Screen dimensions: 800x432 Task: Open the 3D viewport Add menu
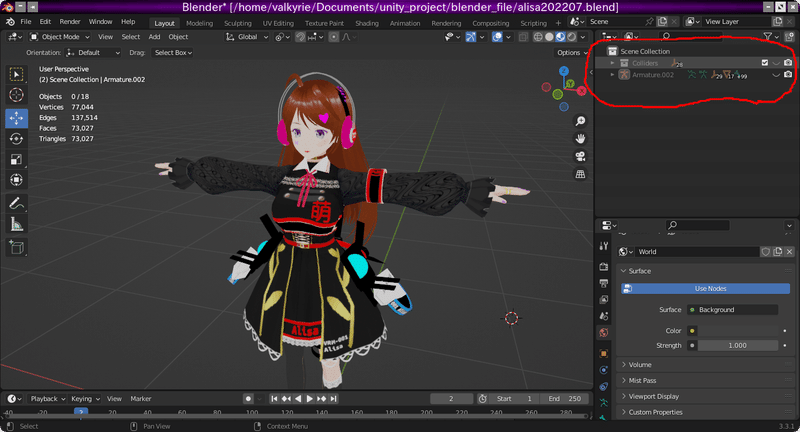[x=154, y=37]
